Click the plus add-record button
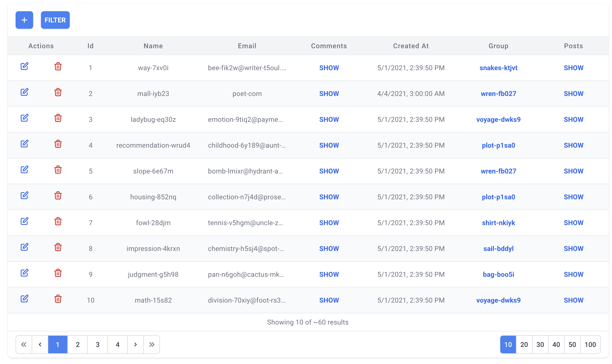Image resolution: width=612 pixels, height=364 pixels. tap(24, 20)
